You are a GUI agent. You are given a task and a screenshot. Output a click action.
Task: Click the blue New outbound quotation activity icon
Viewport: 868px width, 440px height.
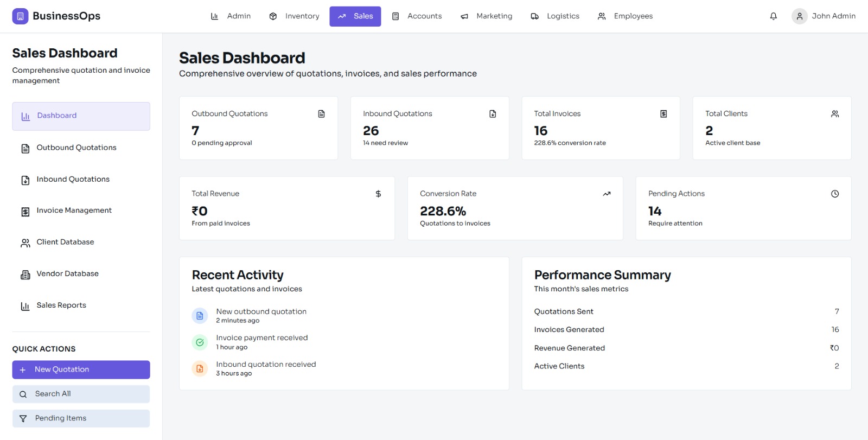tap(200, 315)
